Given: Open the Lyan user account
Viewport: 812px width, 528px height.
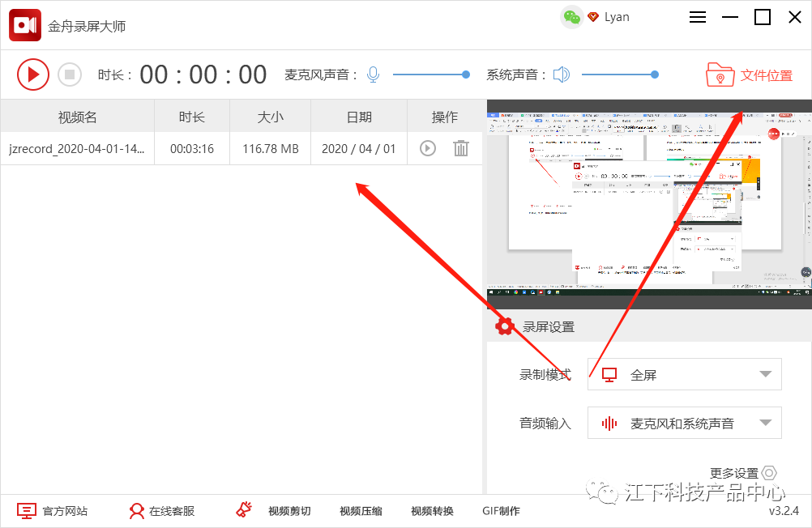Looking at the screenshot, I should pyautogui.click(x=617, y=17).
